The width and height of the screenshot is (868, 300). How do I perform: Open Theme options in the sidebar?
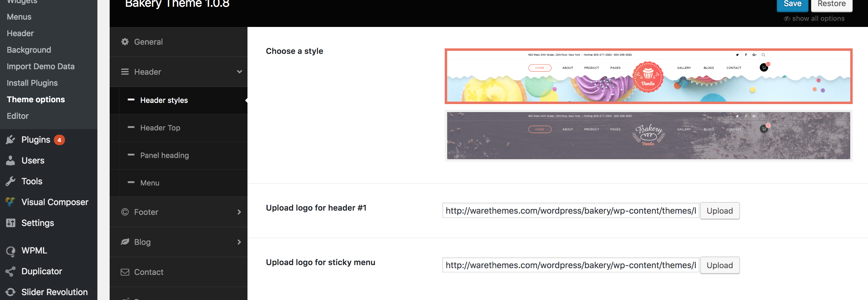36,99
